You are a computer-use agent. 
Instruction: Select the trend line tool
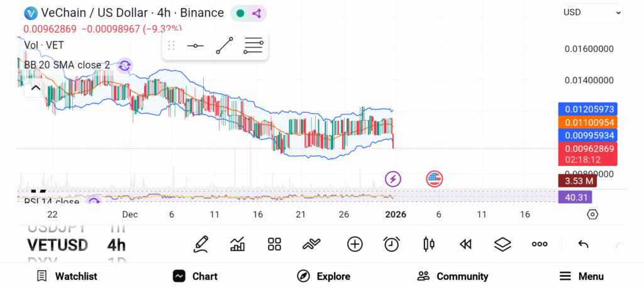[x=224, y=46]
